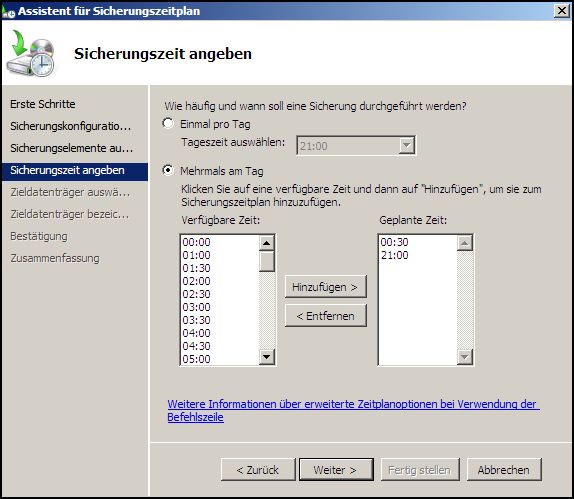Select 00:30 in the Geplante Zeit list
Image resolution: width=574 pixels, height=499 pixels.
394,242
